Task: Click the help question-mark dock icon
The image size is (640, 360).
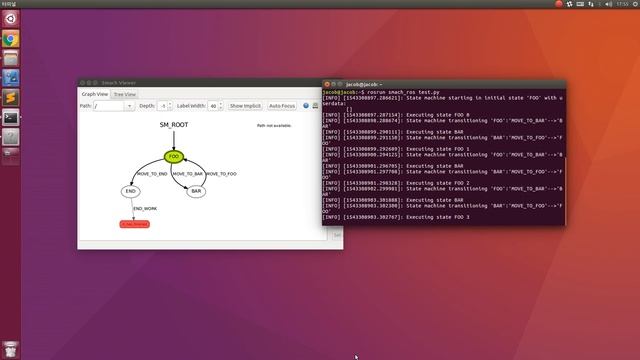Action: point(11,137)
